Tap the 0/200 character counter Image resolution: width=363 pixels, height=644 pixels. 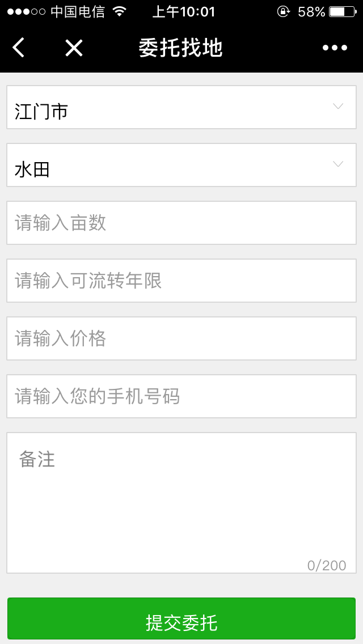click(327, 565)
